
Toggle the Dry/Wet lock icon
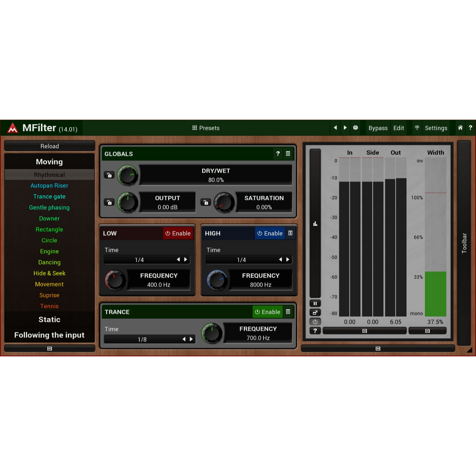pos(109,175)
